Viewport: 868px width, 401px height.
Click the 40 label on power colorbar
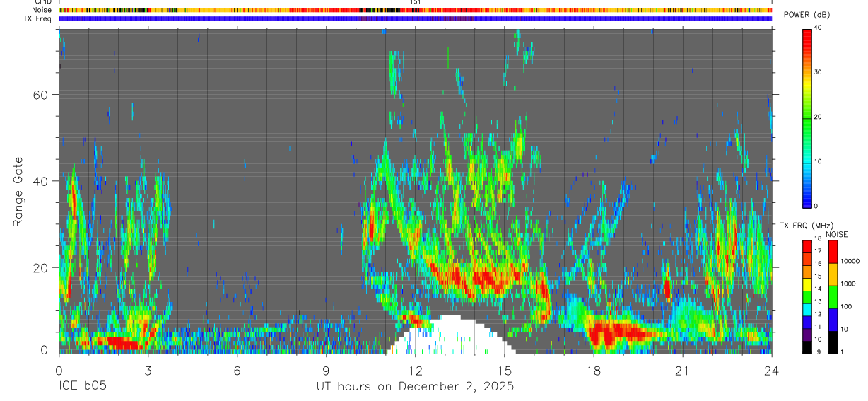(818, 28)
